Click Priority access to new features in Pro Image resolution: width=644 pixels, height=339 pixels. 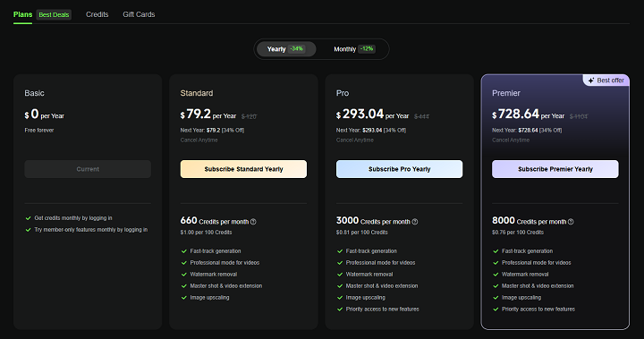point(383,309)
